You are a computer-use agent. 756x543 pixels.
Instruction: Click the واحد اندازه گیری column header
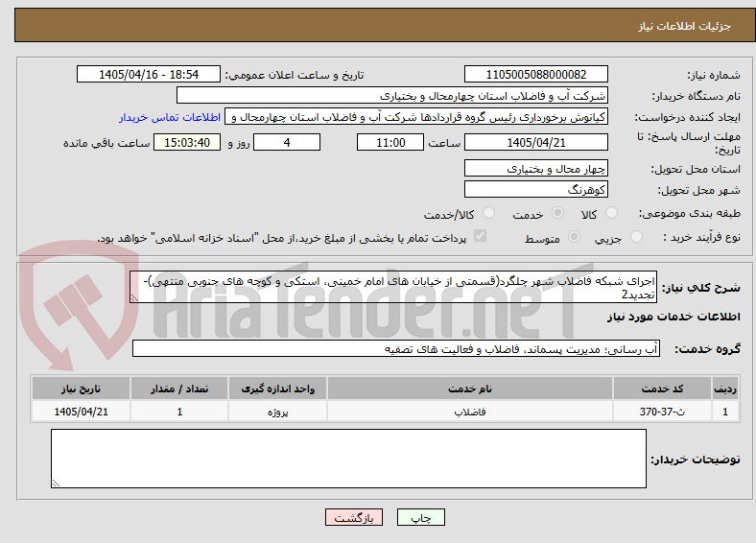pos(277,389)
